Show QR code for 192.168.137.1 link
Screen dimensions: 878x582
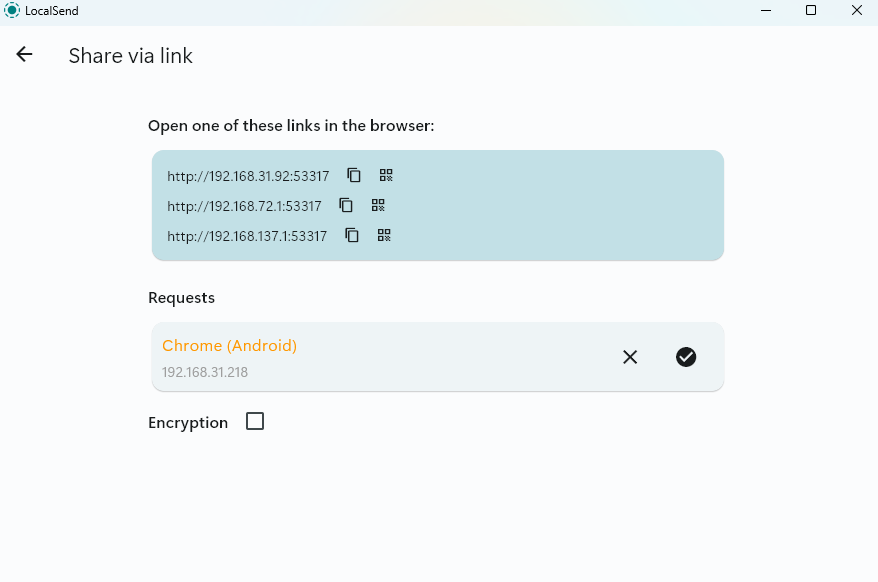click(x=384, y=236)
